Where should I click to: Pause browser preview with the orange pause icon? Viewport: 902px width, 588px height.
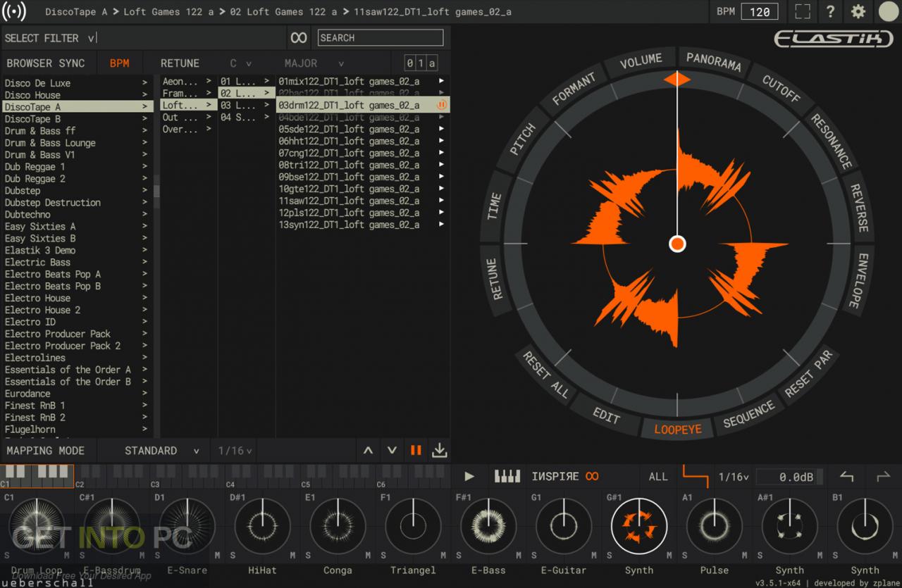pyautogui.click(x=416, y=451)
